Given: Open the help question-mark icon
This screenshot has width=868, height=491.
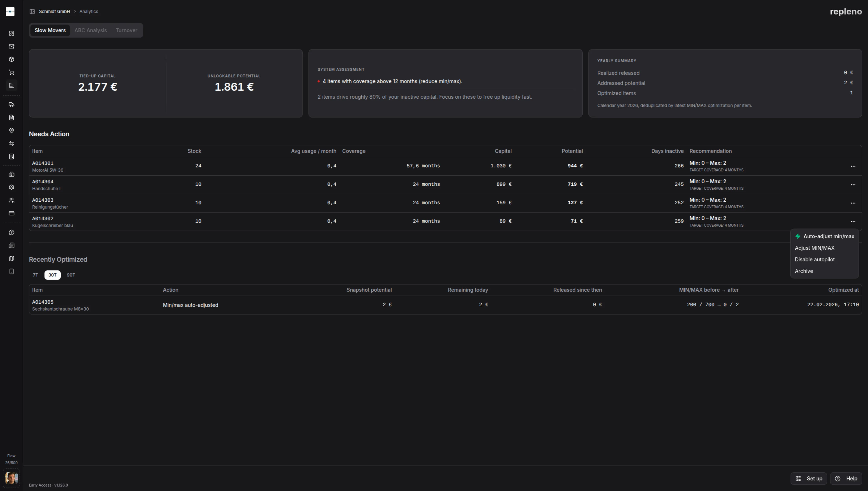Looking at the screenshot, I should (11, 232).
